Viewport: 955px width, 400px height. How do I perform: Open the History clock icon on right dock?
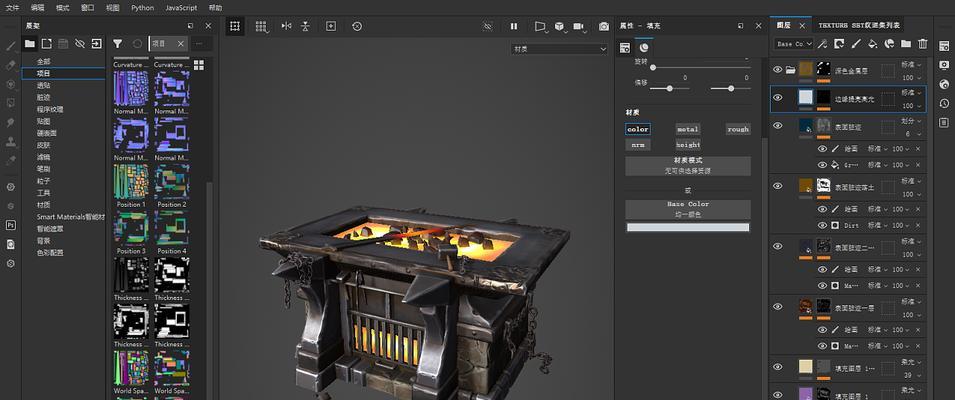(944, 104)
